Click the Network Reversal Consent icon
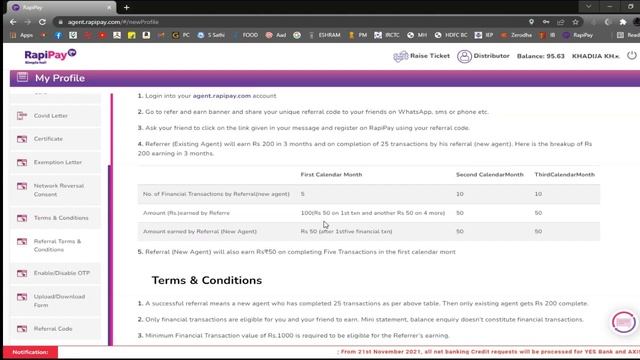Screen dimensions: 640x360 (22, 186)
